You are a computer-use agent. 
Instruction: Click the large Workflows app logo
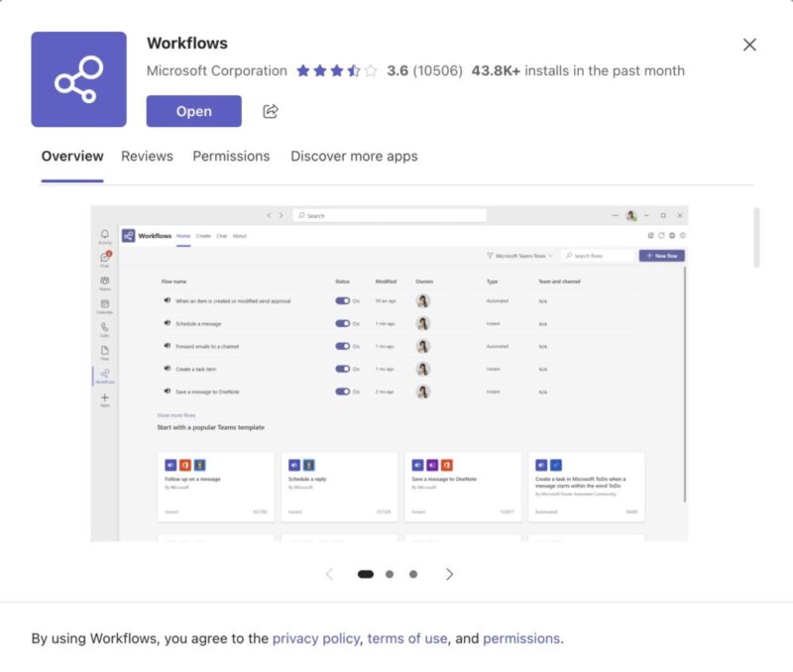point(79,79)
